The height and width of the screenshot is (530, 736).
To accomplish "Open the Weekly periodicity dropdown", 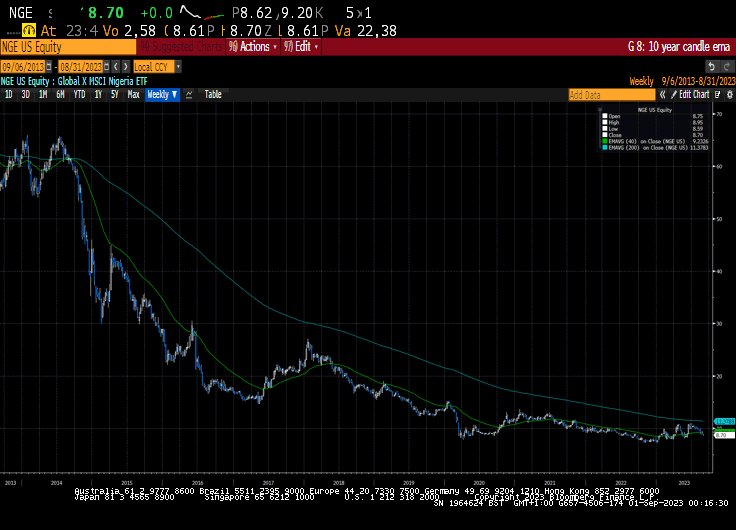I will [x=162, y=95].
